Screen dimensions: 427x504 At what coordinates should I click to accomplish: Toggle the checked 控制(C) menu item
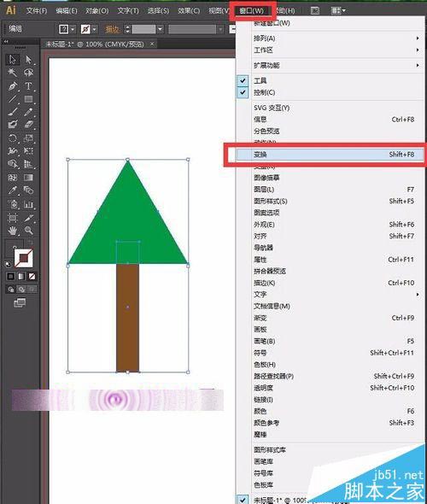330,92
